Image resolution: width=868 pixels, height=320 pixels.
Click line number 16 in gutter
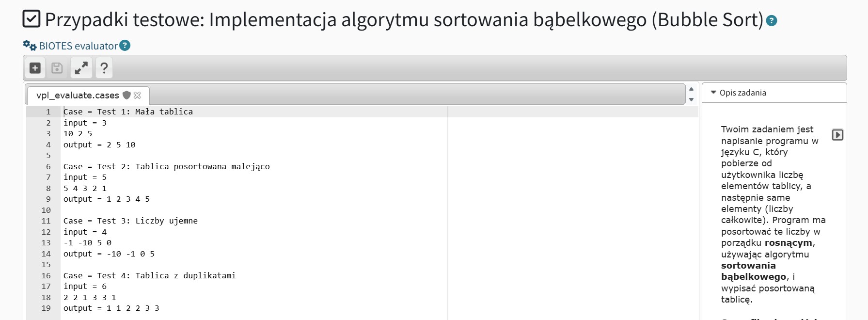pyautogui.click(x=46, y=275)
